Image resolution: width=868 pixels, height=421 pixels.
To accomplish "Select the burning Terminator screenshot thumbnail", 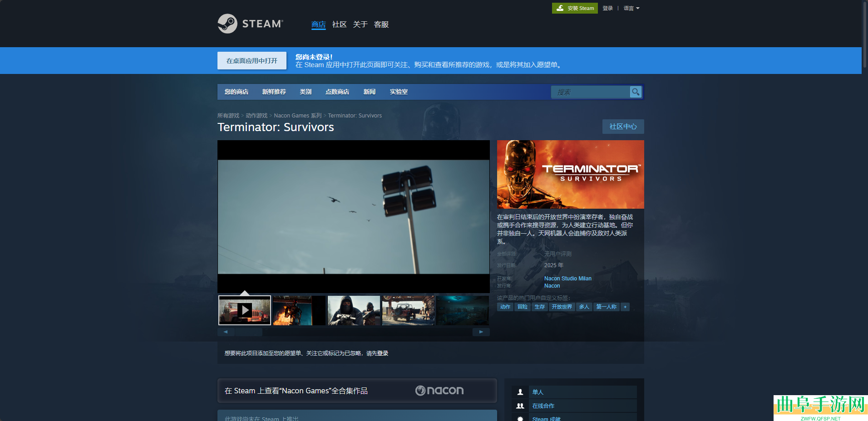I will click(299, 310).
